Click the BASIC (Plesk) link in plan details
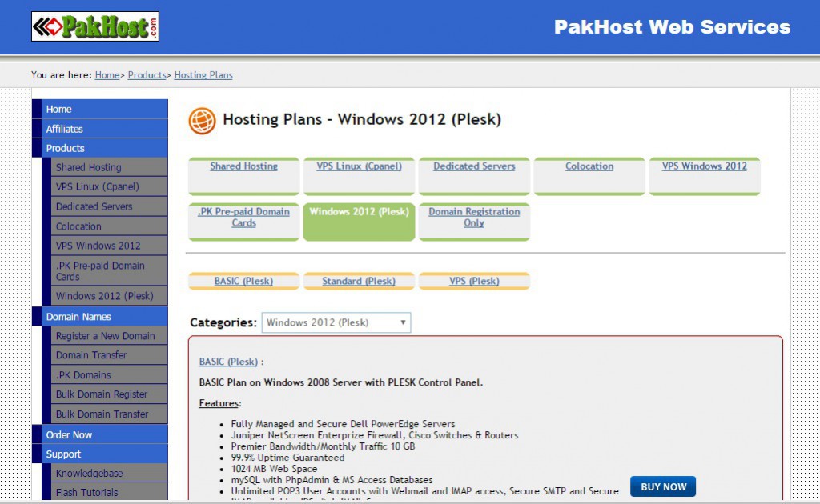This screenshot has height=504, width=820. [x=228, y=362]
